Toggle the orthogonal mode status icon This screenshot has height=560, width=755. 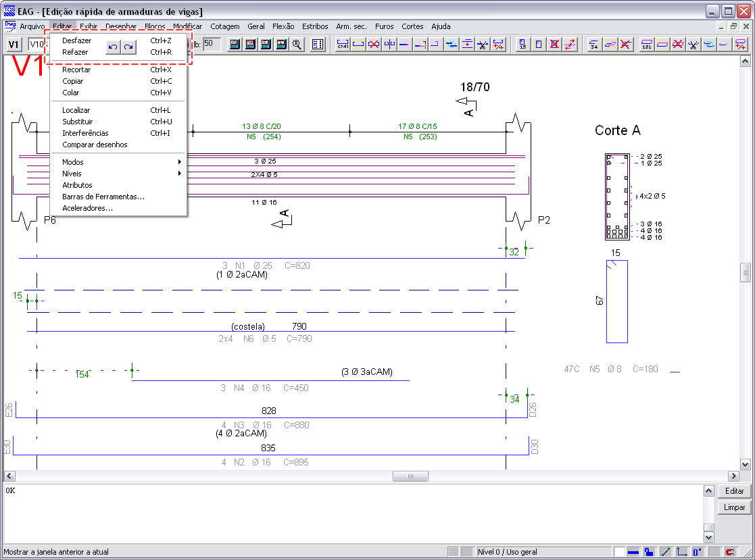click(682, 552)
